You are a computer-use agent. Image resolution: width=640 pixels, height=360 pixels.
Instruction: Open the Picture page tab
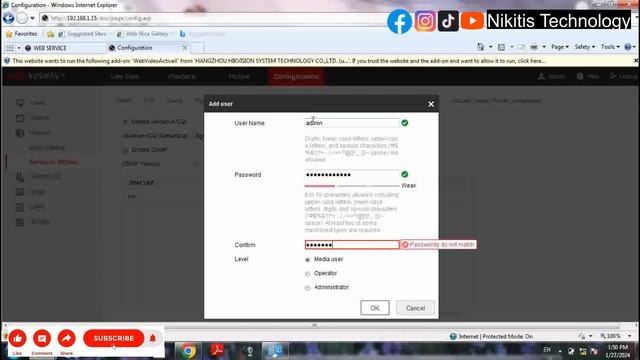239,76
